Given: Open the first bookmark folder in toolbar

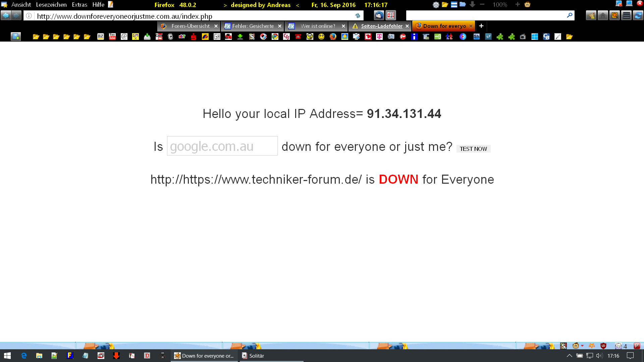Looking at the screenshot, I should pyautogui.click(x=36, y=37).
